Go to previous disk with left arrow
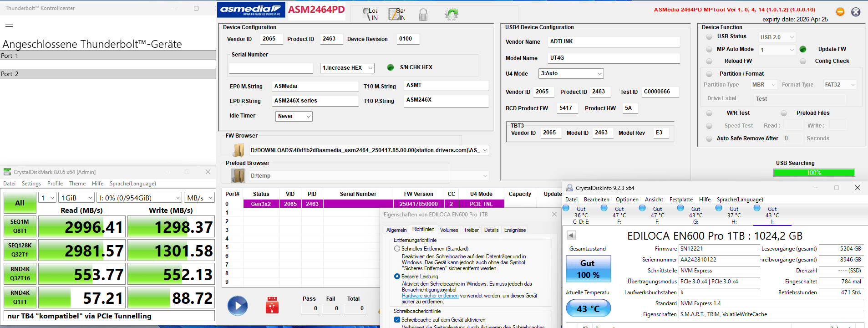 pos(571,235)
